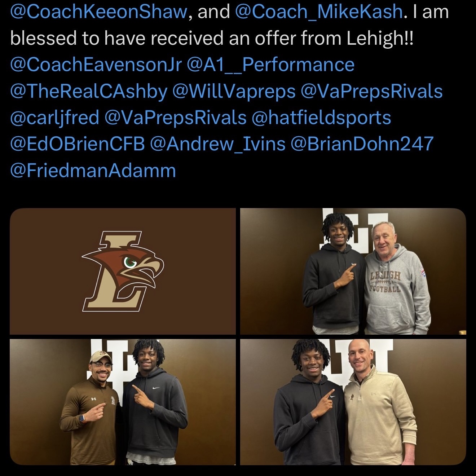Tap the Lehigh Football text on gray hoodie
The width and height of the screenshot is (476, 476).
click(385, 282)
